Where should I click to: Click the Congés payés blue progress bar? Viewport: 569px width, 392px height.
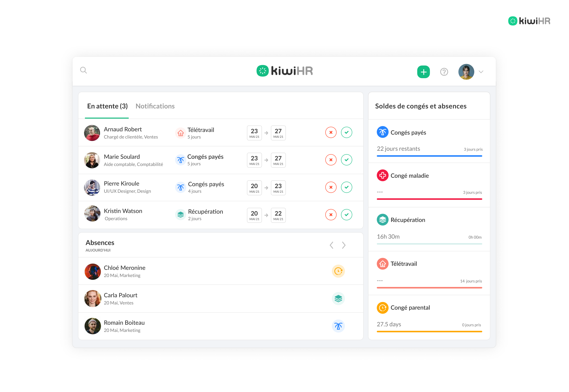pos(429,156)
